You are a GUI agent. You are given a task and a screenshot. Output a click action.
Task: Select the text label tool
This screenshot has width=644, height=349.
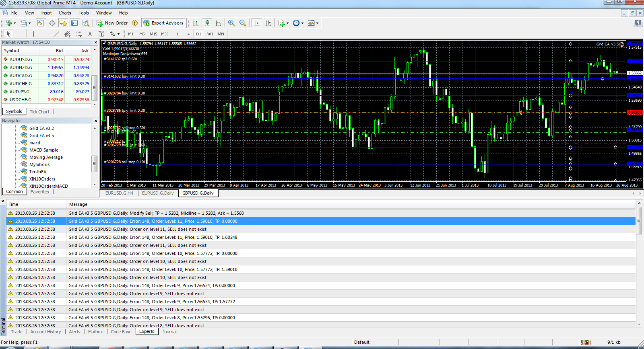coord(90,34)
